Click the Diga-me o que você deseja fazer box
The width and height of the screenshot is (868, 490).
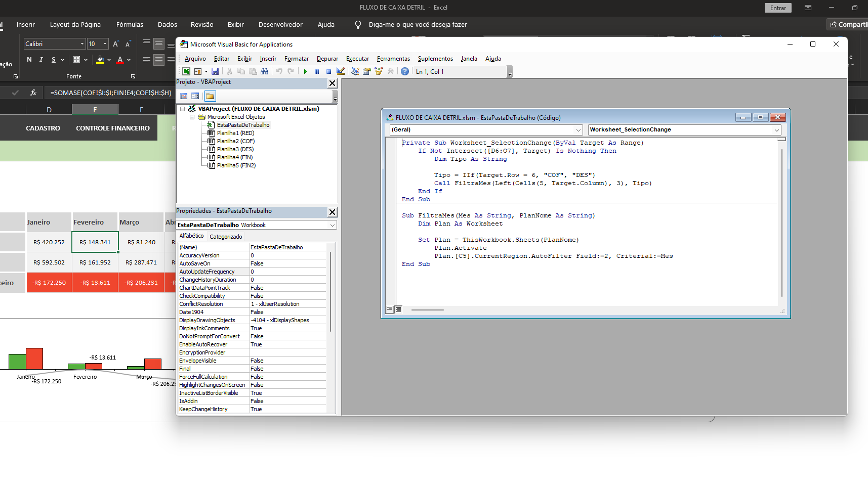point(418,24)
